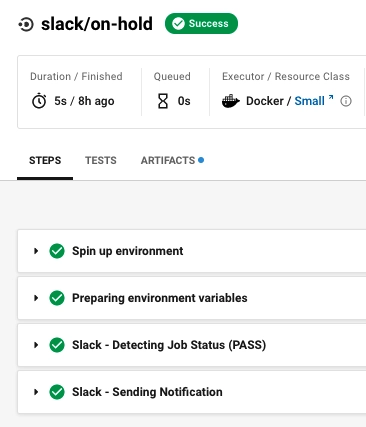Click the "5s / 8h ago" duration value
The image size is (366, 427).
[x=84, y=101]
